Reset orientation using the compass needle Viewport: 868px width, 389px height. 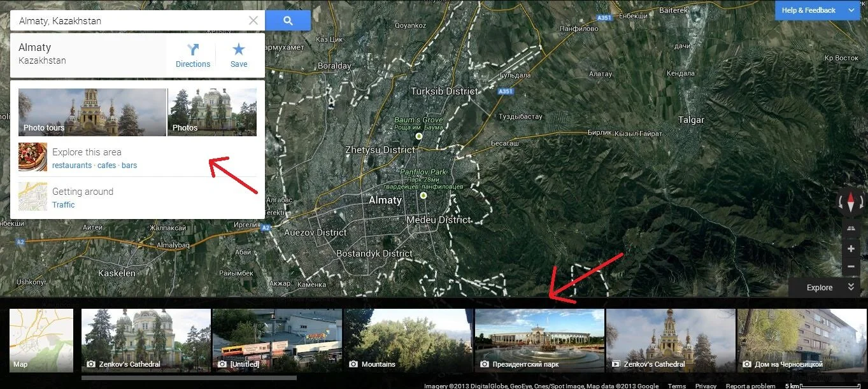[851, 203]
